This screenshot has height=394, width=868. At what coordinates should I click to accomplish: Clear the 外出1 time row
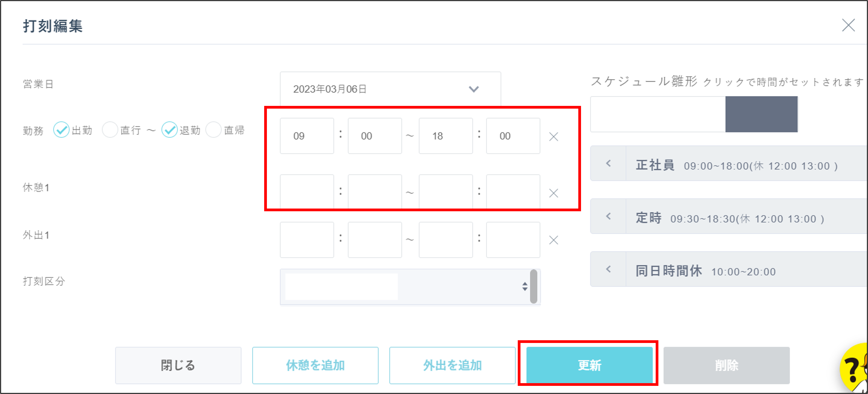(x=553, y=240)
